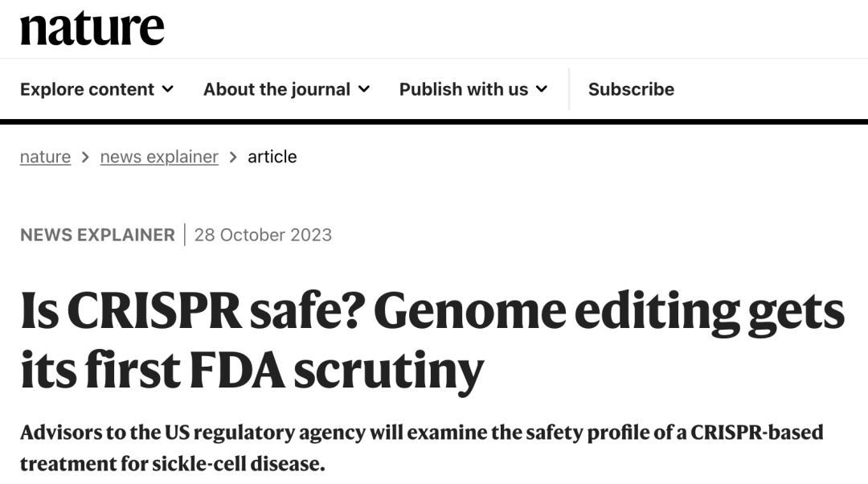The image size is (868, 484).
Task: Expand the About the journal menu
Action: tap(286, 89)
